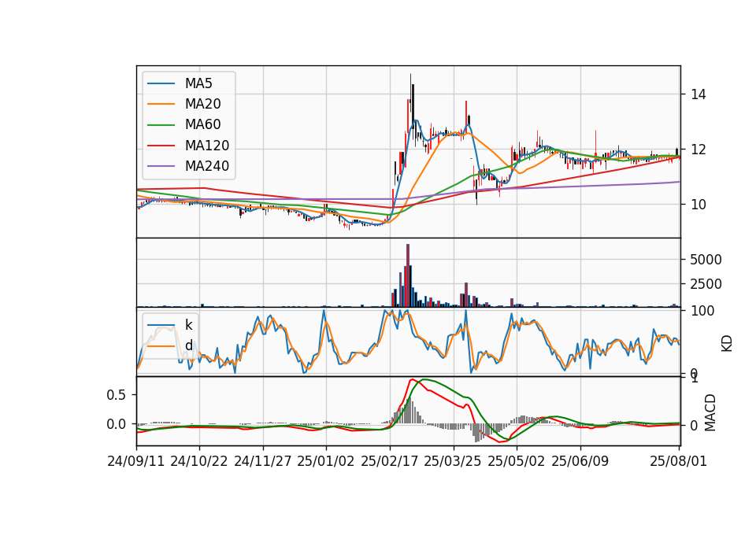Click the blue MA5 legend line sample

(x=161, y=83)
